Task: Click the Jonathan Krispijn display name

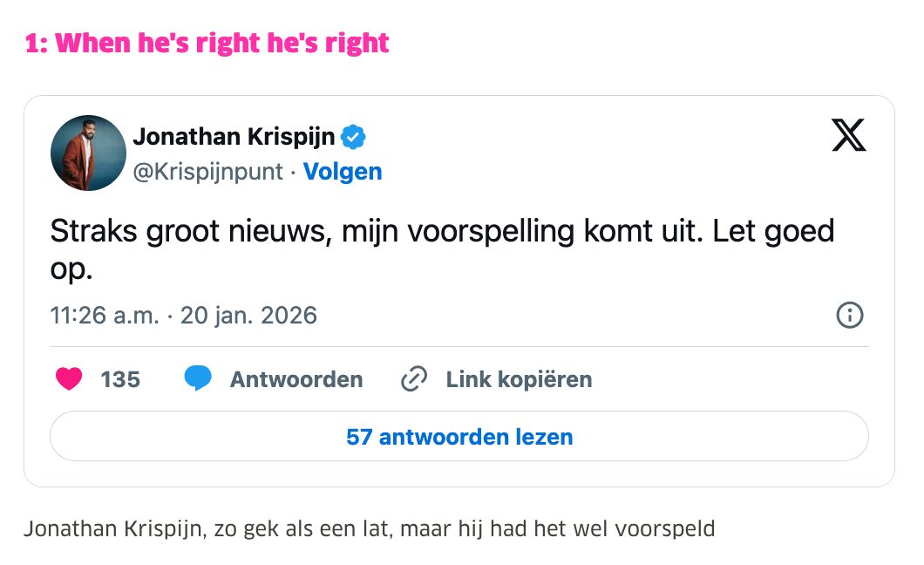Action: coord(234,137)
